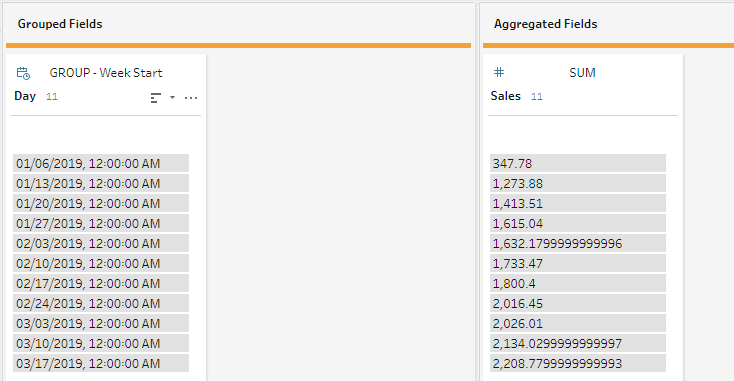Select the 03/17/2019 date value
734x381 pixels.
tap(101, 363)
